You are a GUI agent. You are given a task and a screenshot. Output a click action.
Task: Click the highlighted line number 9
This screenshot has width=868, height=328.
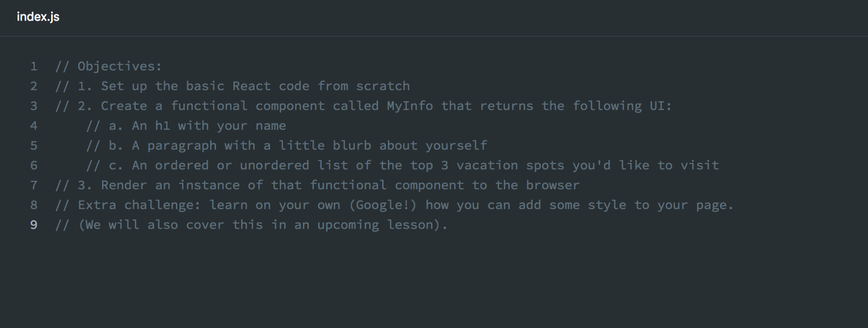34,225
